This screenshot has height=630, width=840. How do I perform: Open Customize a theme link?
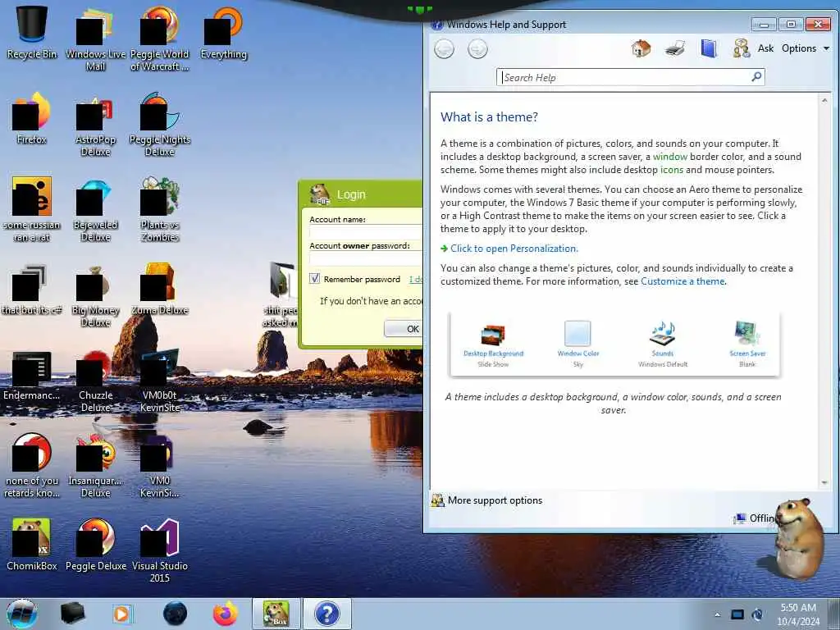tap(682, 281)
